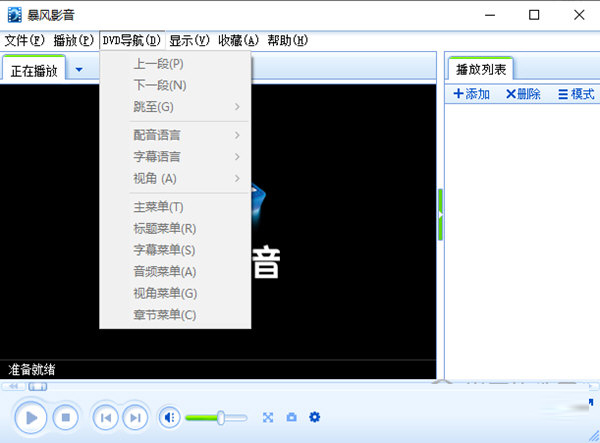Mute the speaker volume icon
Screen dimensions: 600x443
pos(169,417)
